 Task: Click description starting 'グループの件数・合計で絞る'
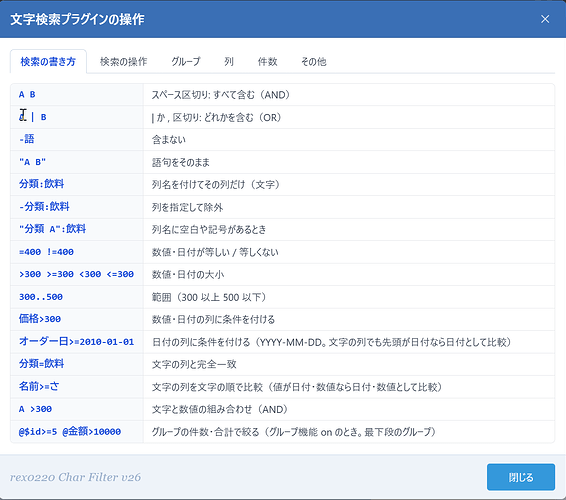click(x=295, y=432)
